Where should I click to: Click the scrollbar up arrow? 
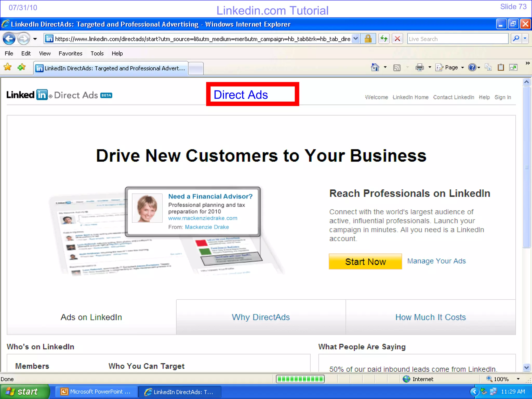pyautogui.click(x=527, y=82)
